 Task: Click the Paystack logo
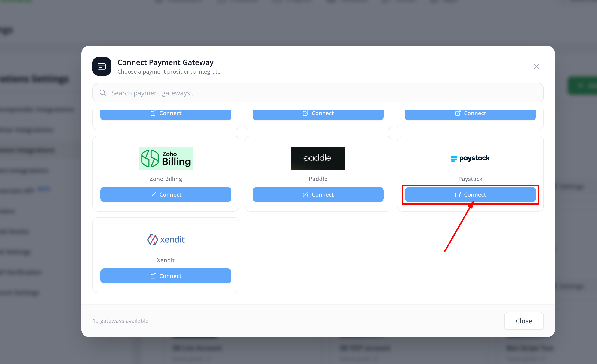pyautogui.click(x=470, y=158)
